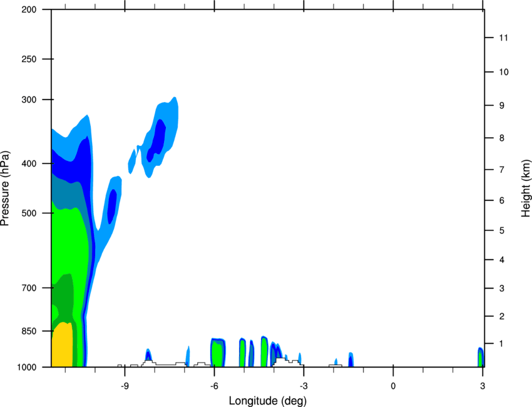Click the 'Longitude (deg)' axis title
Screen dimensions: 532x407
point(268,401)
